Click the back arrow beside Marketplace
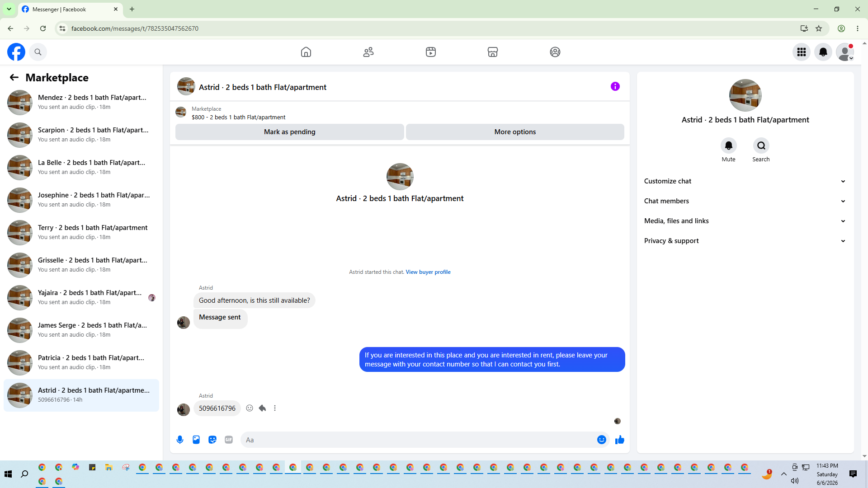This screenshot has height=488, width=868. click(x=14, y=77)
